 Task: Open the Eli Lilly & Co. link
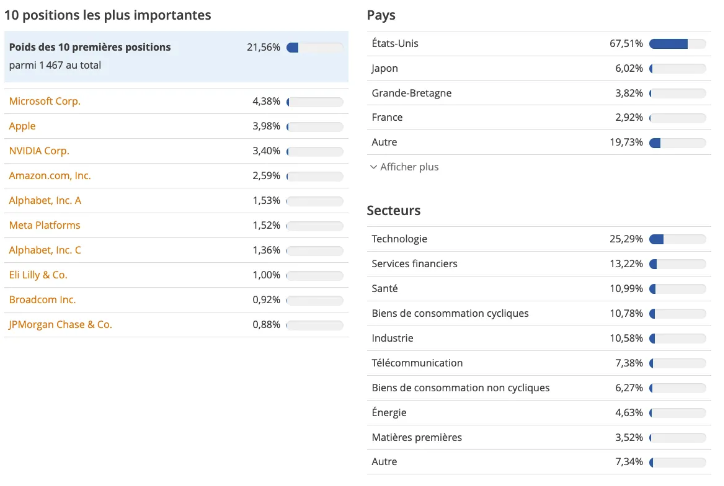click(x=38, y=275)
